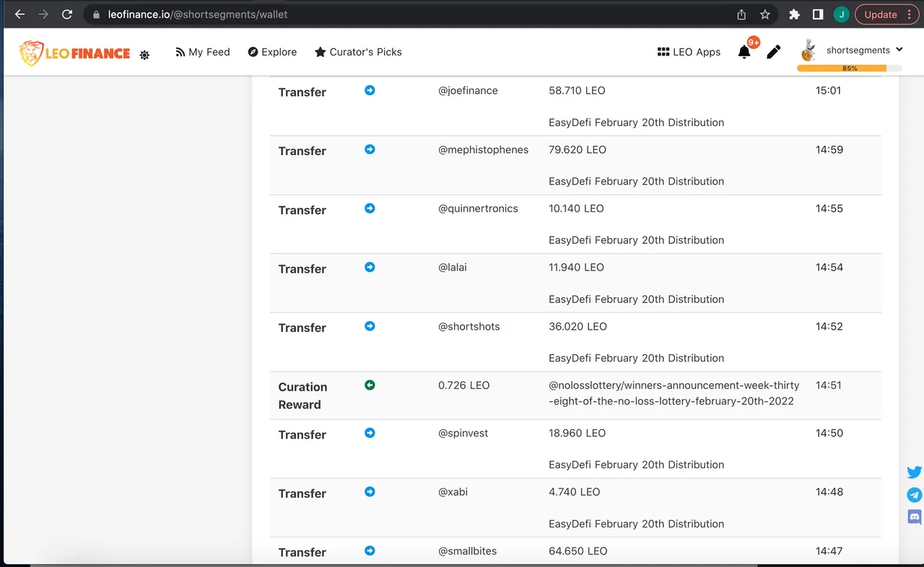Open the @lalai profile link
Viewport: 924px width, 567px height.
pos(453,267)
